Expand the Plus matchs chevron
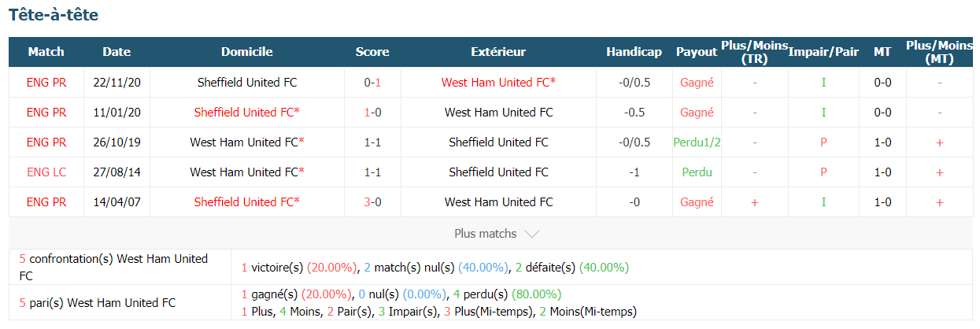 (x=531, y=234)
